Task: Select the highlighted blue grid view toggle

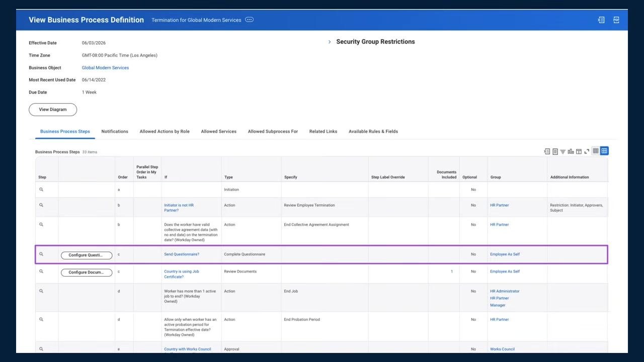Action: tap(604, 151)
